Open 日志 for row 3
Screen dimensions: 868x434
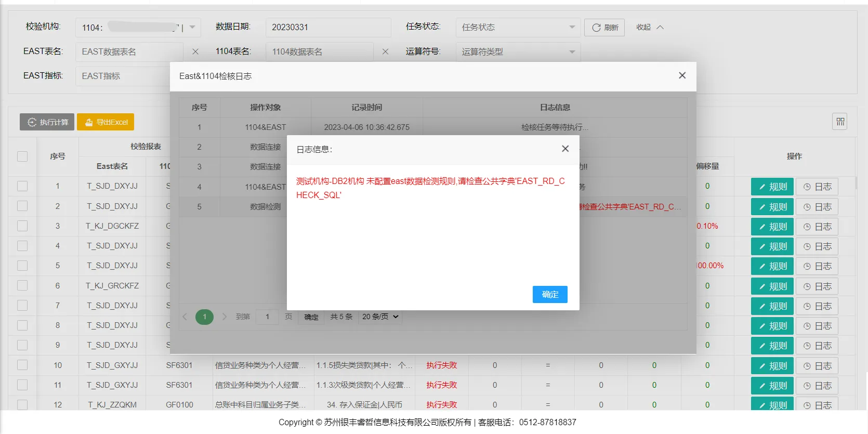pos(817,227)
